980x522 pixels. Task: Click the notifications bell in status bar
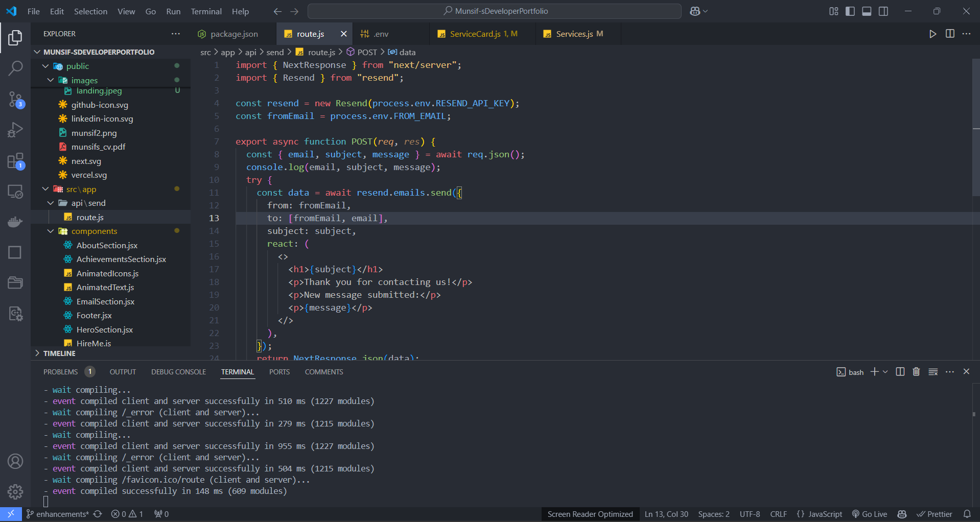[x=967, y=514]
